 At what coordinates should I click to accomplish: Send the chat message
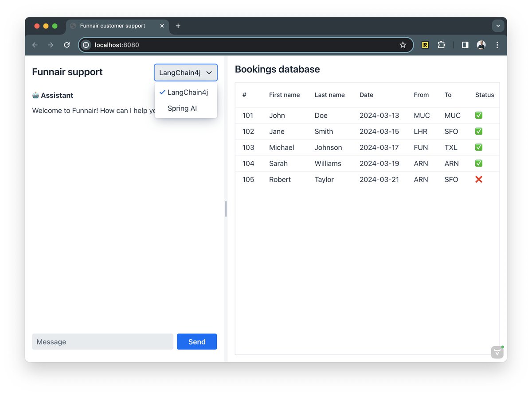[x=197, y=341]
